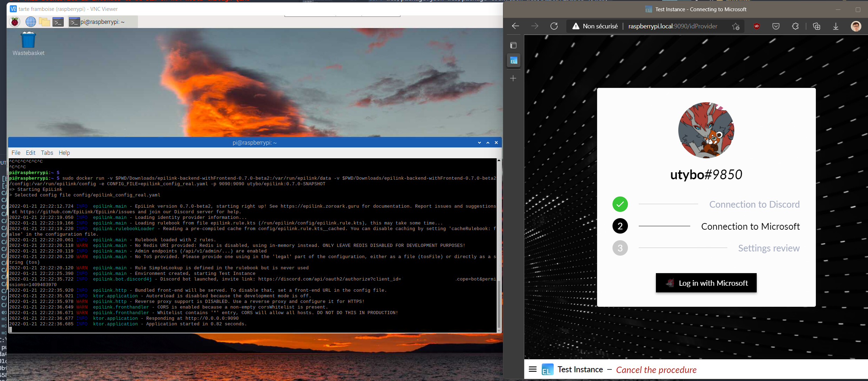This screenshot has width=868, height=381.
Task: Select the pi@raspberrypi taskbar window entry
Action: 103,22
